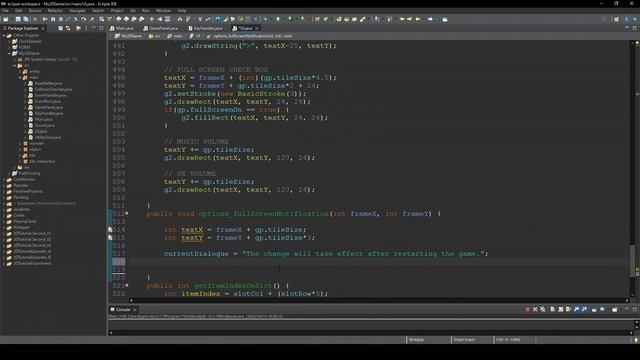Open the Package Explorer view menu
The height and width of the screenshot is (360, 640).
86,28
